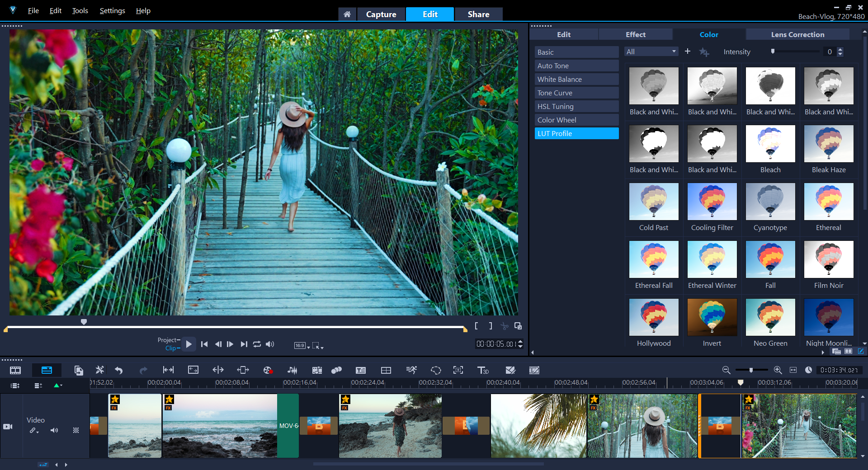Click the Intensity slider handle
Screen dimensions: 868x470
point(773,52)
